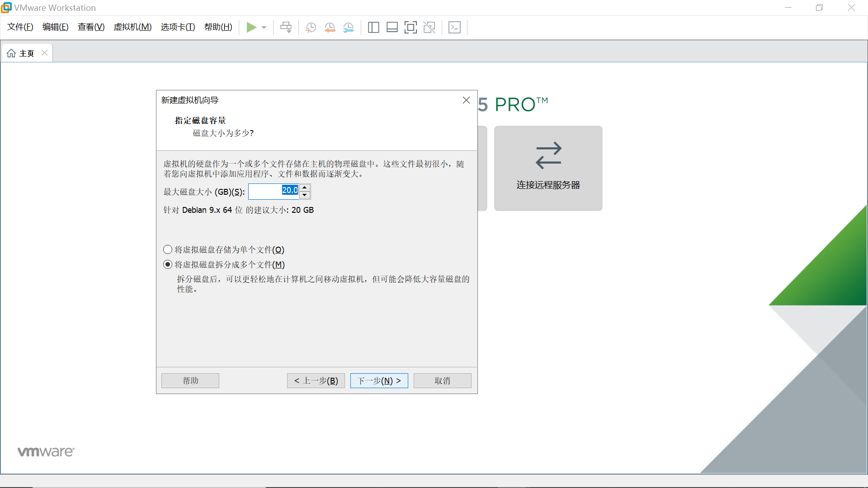Click the green Power On play icon

pos(251,28)
